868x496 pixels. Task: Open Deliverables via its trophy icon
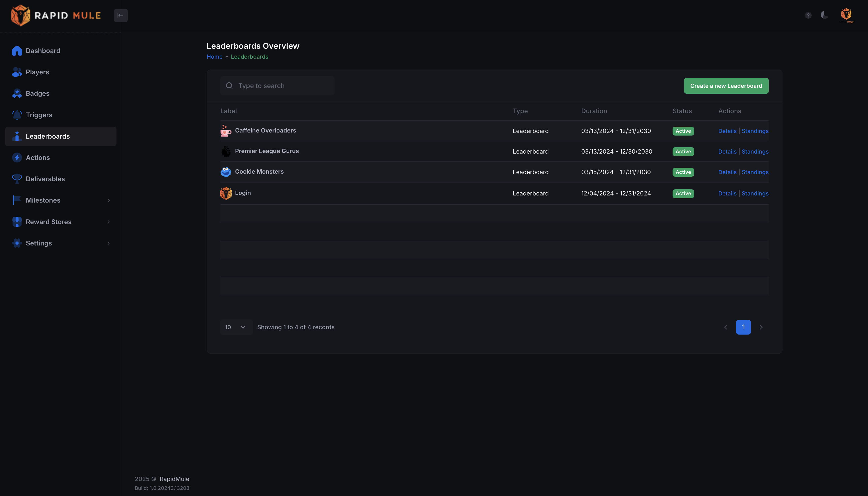[17, 179]
